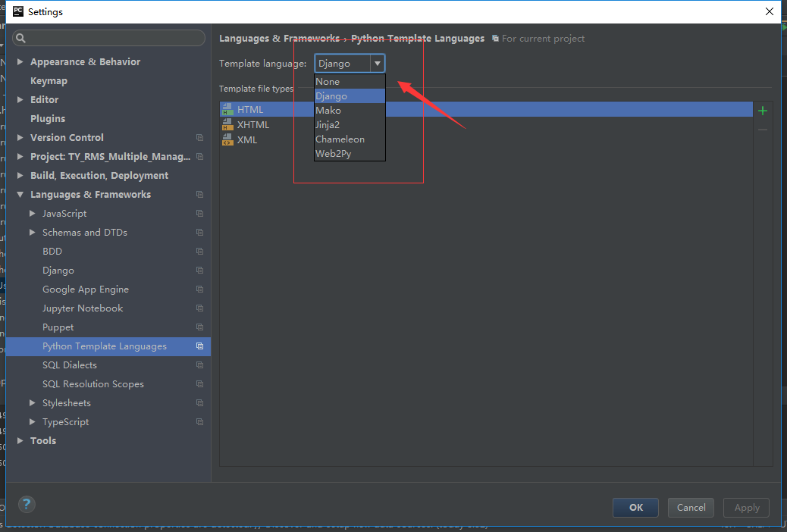787x532 pixels.
Task: Select the XML template file type row
Action: (x=486, y=139)
